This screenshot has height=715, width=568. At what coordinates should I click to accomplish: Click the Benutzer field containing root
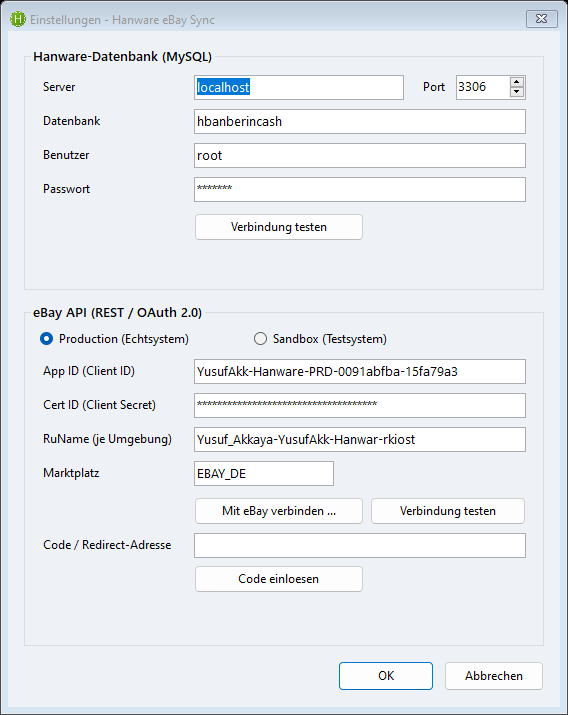point(360,155)
